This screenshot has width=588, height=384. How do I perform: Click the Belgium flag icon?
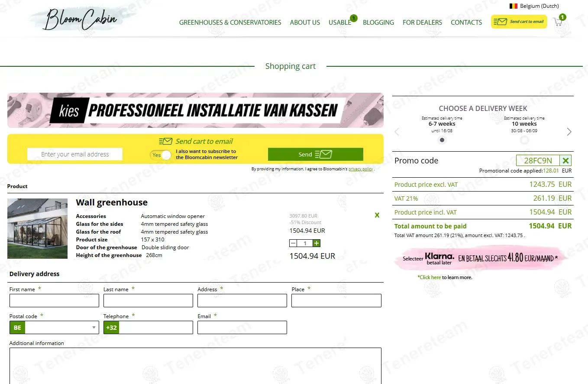coord(514,6)
